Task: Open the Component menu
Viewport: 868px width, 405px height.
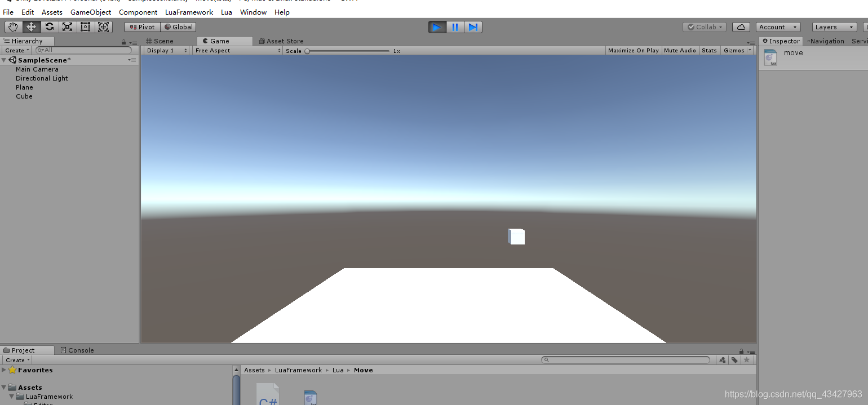Action: [138, 12]
